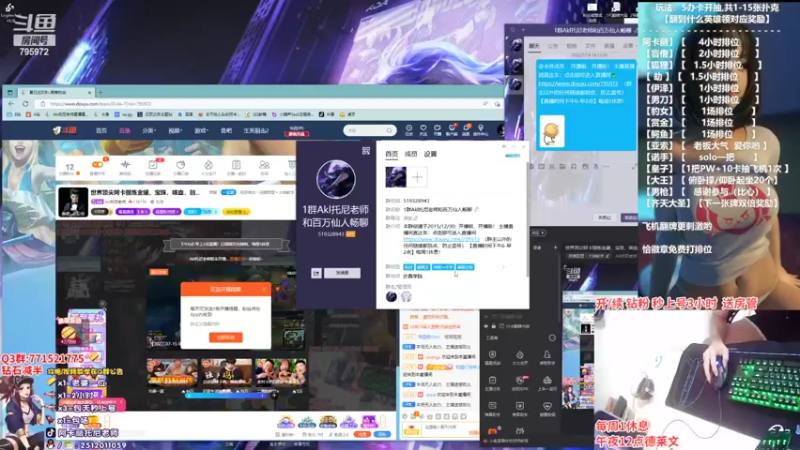This screenshot has width=800, height=450.
Task: Open the douyu link in the chat message
Action: pyautogui.click(x=578, y=84)
